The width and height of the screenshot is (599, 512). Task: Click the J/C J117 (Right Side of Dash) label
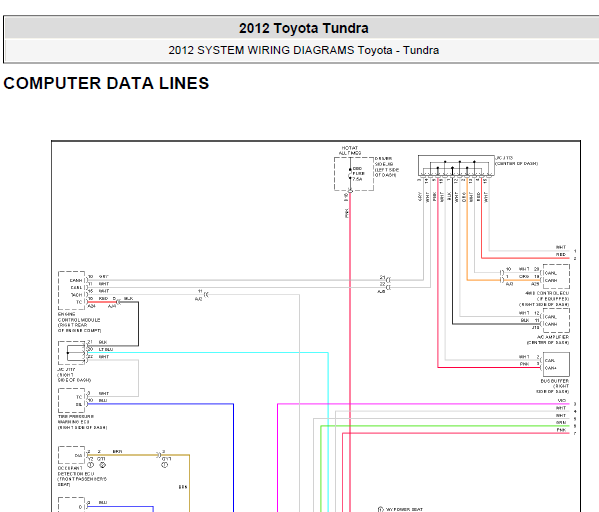click(x=74, y=375)
